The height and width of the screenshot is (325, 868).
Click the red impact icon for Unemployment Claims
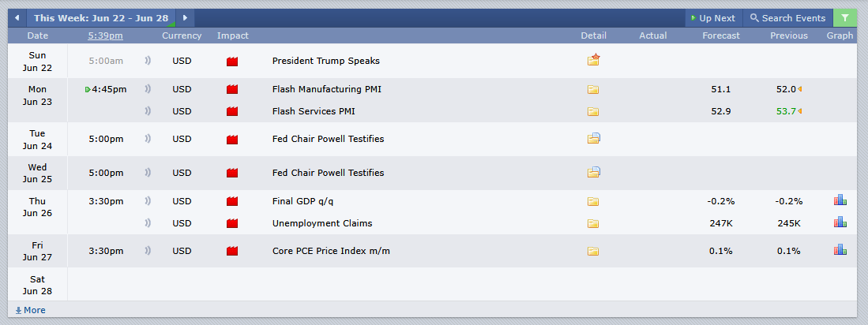pyautogui.click(x=232, y=223)
